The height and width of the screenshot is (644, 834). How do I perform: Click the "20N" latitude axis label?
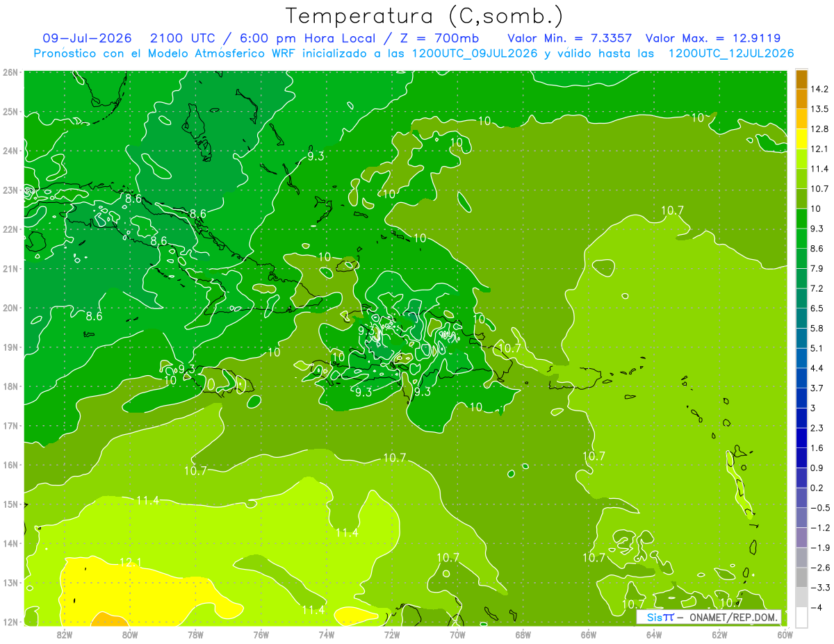coord(10,308)
